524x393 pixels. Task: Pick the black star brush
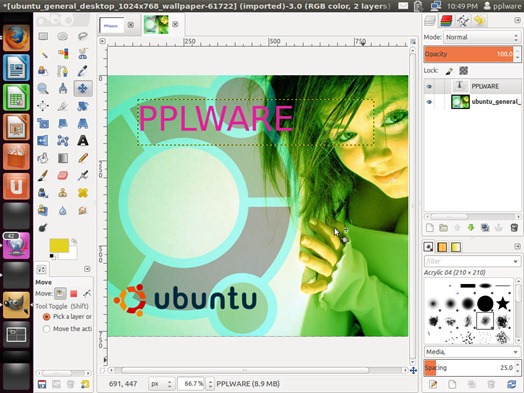[x=503, y=303]
